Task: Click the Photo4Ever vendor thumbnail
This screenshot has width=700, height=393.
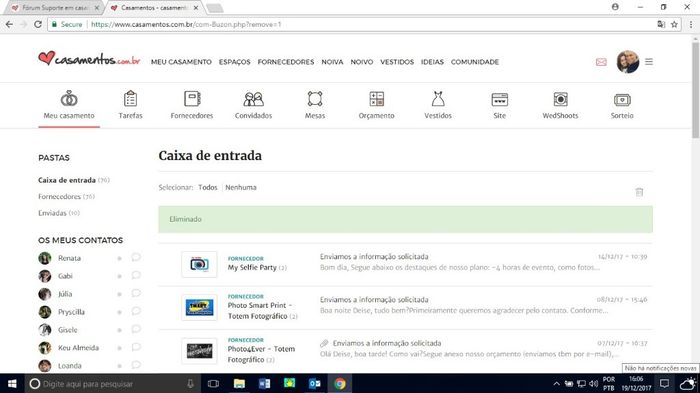Action: pos(199,351)
